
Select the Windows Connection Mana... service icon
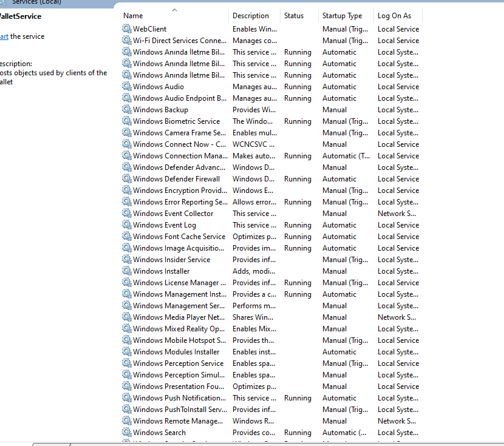tap(127, 156)
